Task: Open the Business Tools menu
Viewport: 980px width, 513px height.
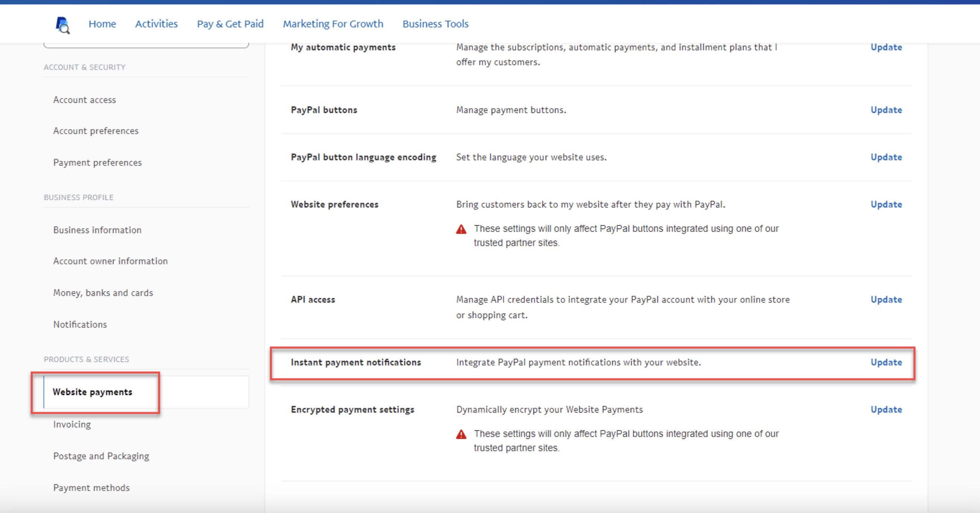Action: (x=435, y=24)
